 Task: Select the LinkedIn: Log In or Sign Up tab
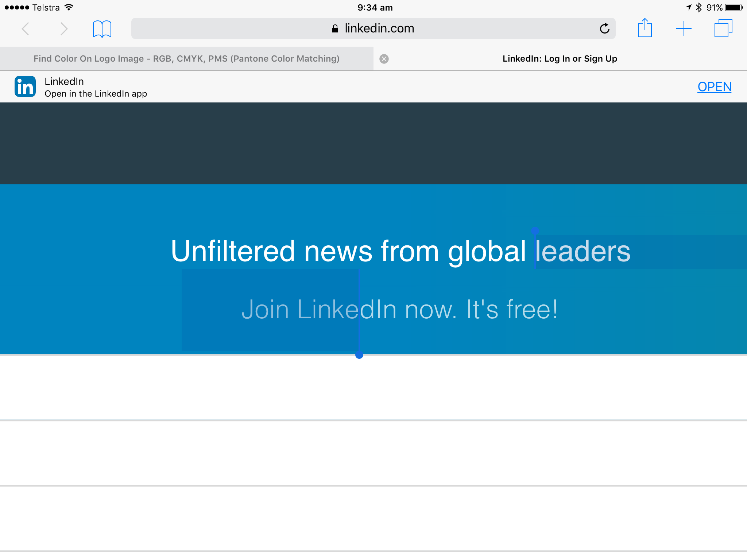click(x=560, y=59)
